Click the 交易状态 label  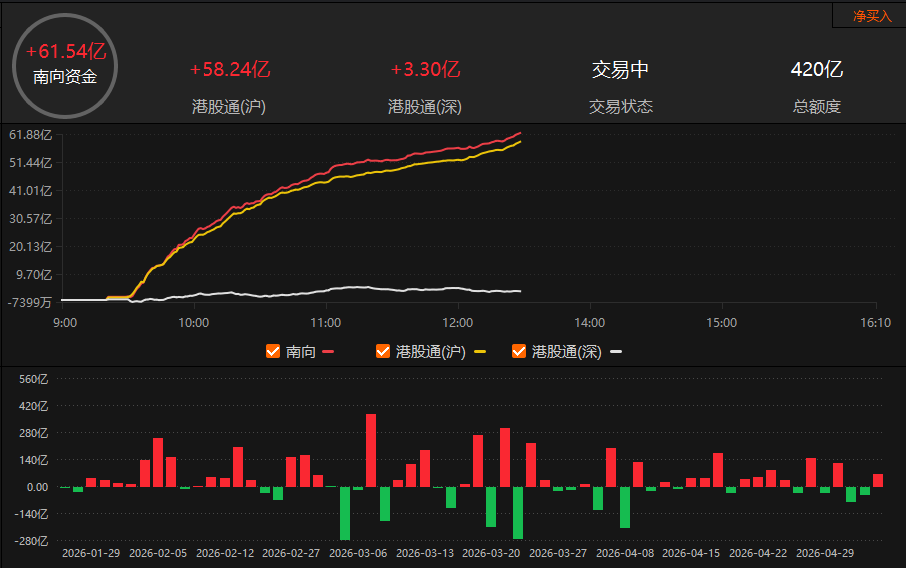[621, 107]
